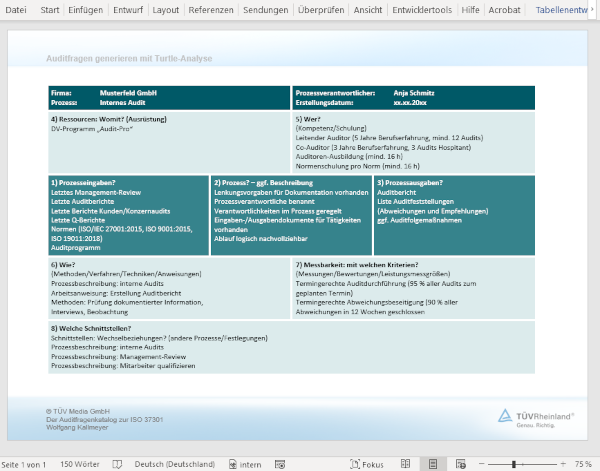Switch to Read Mode view
The height and width of the screenshot is (471, 600).
click(x=406, y=464)
